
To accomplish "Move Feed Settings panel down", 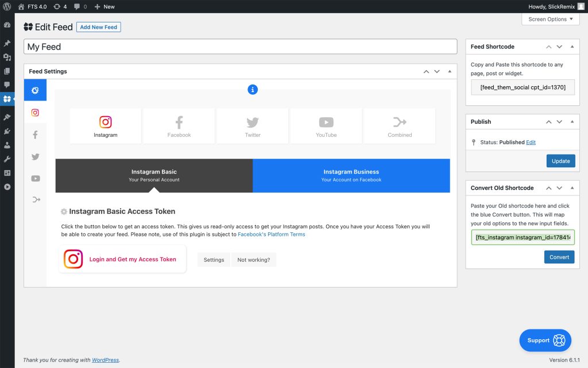I will 437,71.
